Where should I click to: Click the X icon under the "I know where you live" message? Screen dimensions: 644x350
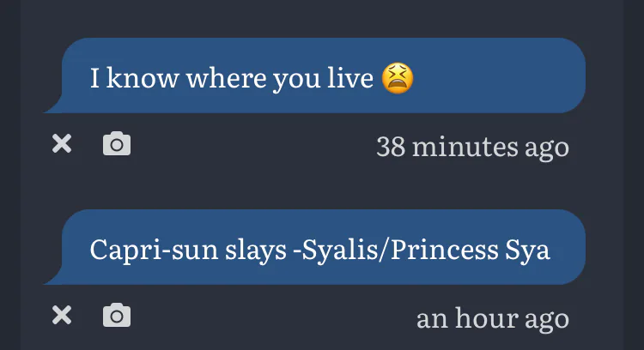tap(62, 144)
